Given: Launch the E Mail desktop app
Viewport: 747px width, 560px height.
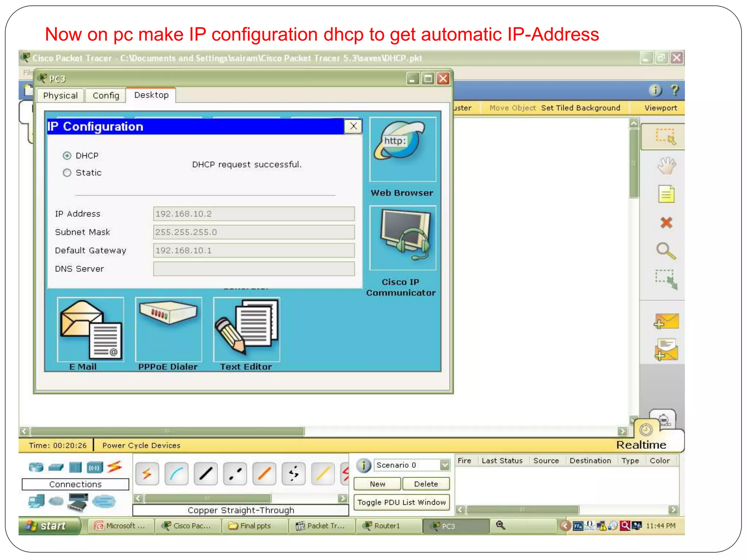Looking at the screenshot, I should pyautogui.click(x=90, y=329).
